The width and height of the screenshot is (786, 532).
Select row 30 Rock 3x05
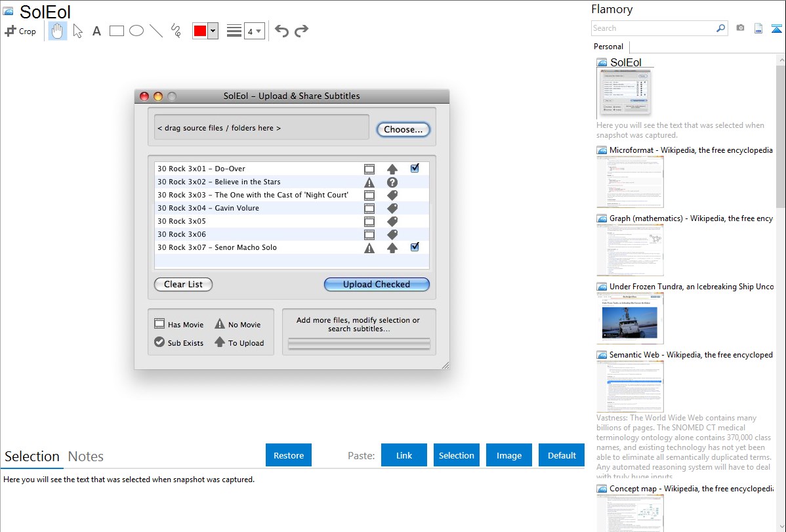292,220
